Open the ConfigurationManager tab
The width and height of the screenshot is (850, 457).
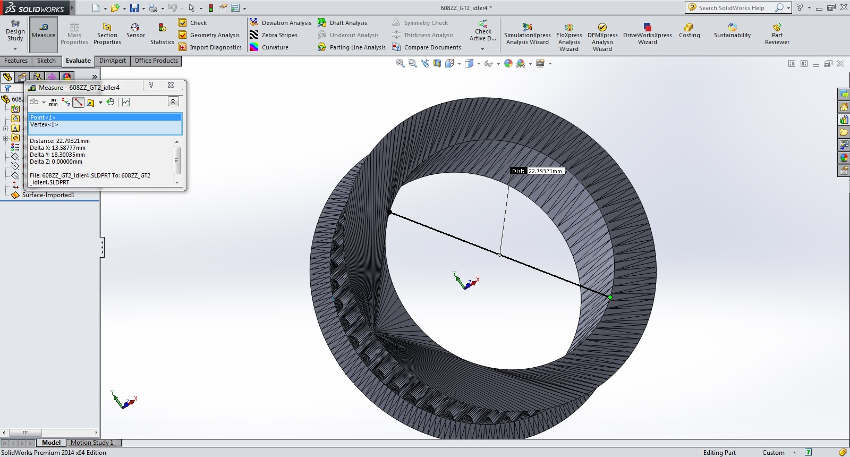pos(37,77)
